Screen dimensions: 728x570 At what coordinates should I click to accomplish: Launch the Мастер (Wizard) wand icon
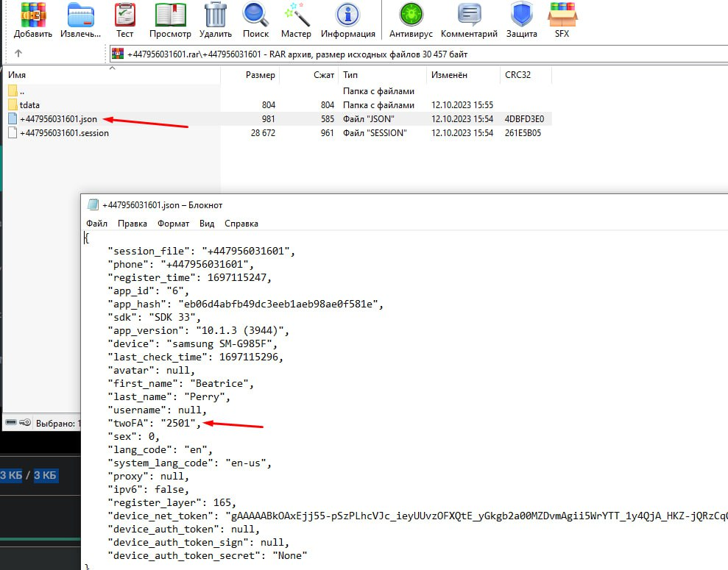pos(296,15)
